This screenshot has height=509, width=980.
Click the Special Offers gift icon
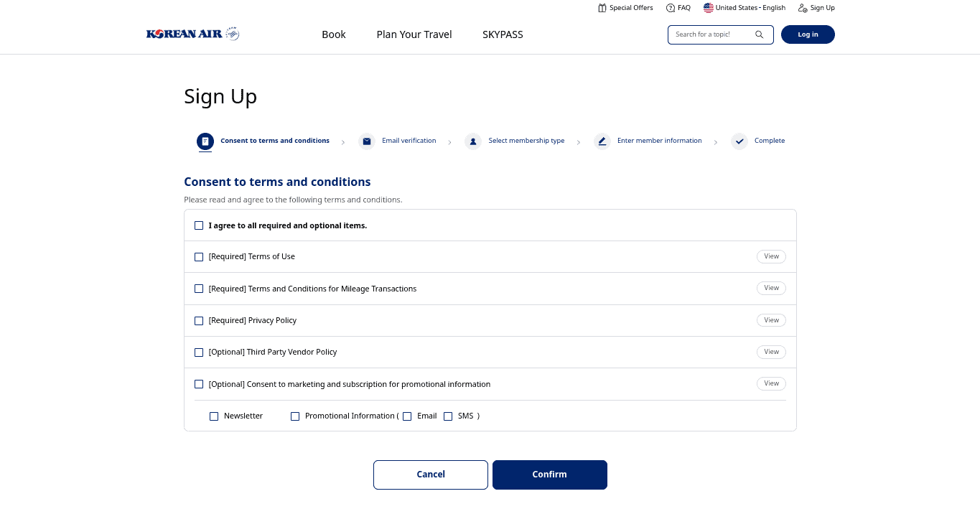pos(602,8)
